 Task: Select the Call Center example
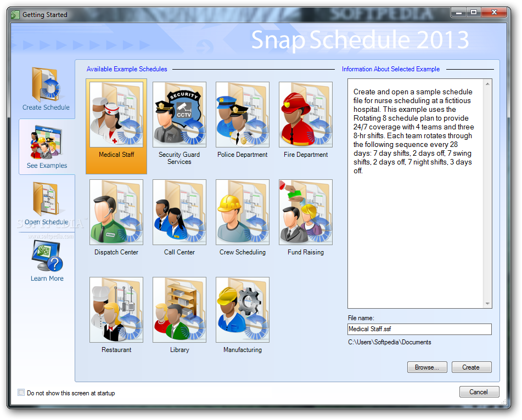pos(179,212)
